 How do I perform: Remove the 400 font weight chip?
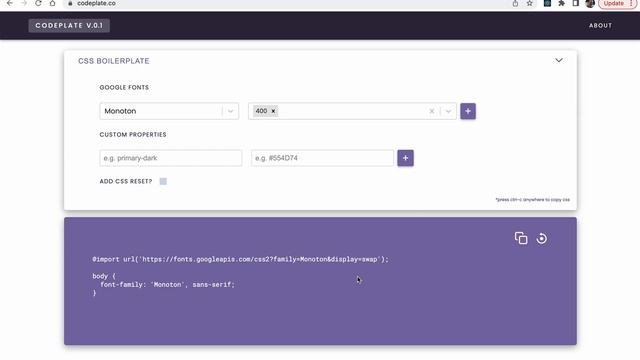click(273, 111)
